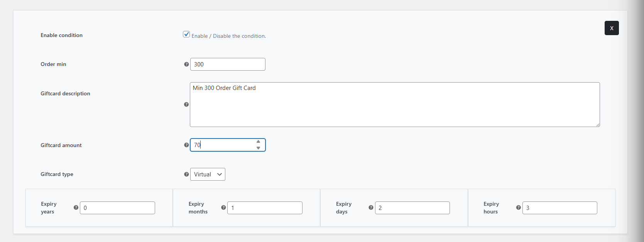This screenshot has width=644, height=242.
Task: Focus the Expiry months input field
Action: (x=265, y=208)
